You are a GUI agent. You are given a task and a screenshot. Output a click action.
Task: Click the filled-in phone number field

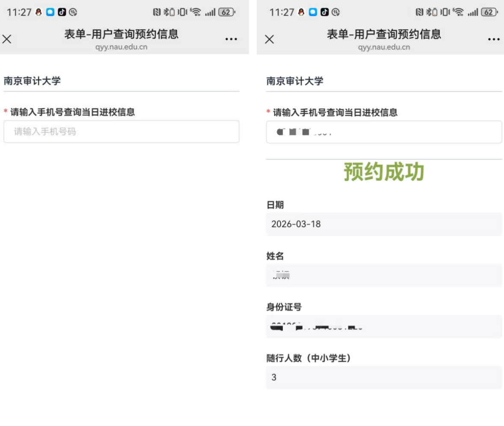pyautogui.click(x=384, y=132)
